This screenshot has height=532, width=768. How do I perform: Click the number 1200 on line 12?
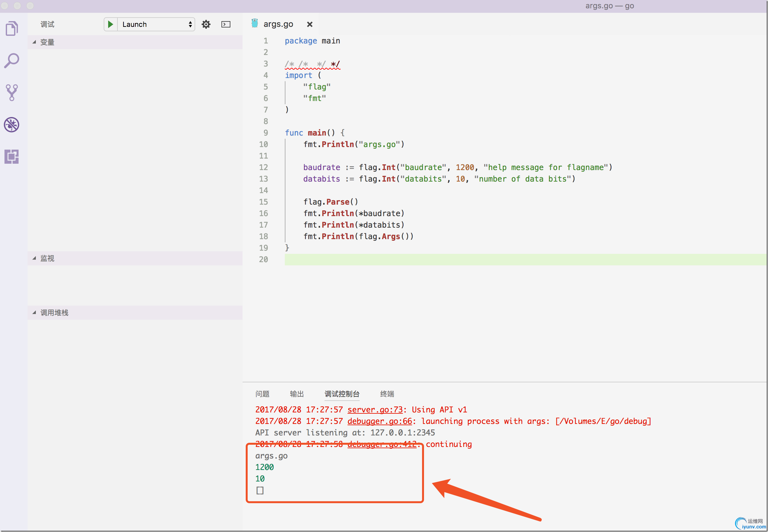tap(465, 167)
